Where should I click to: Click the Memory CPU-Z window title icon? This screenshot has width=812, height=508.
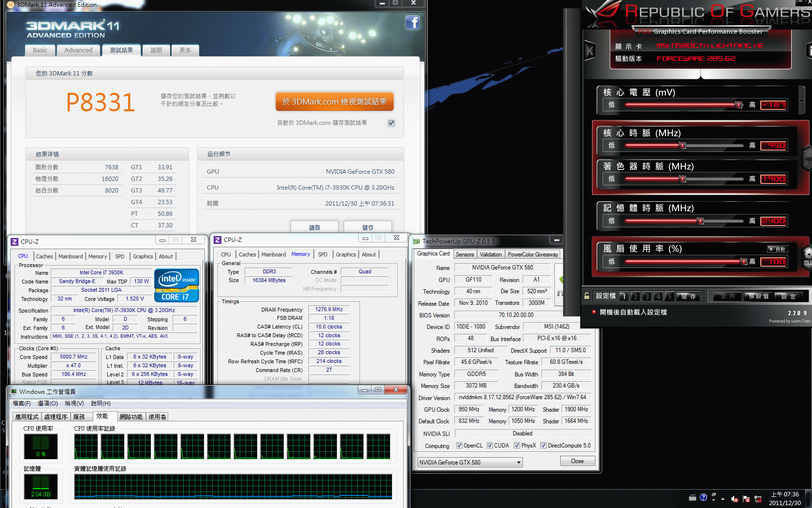[217, 240]
